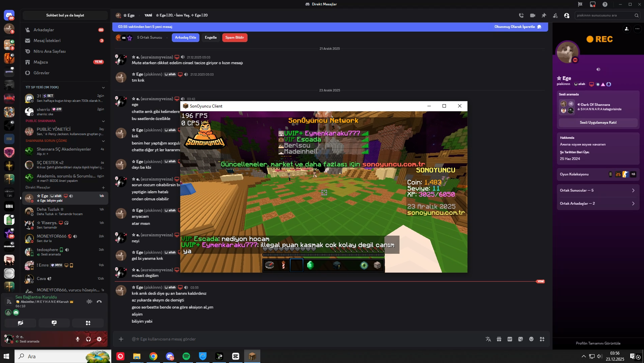Open Mesaj İstekleri
The width and height of the screenshot is (644, 363).
65,41
